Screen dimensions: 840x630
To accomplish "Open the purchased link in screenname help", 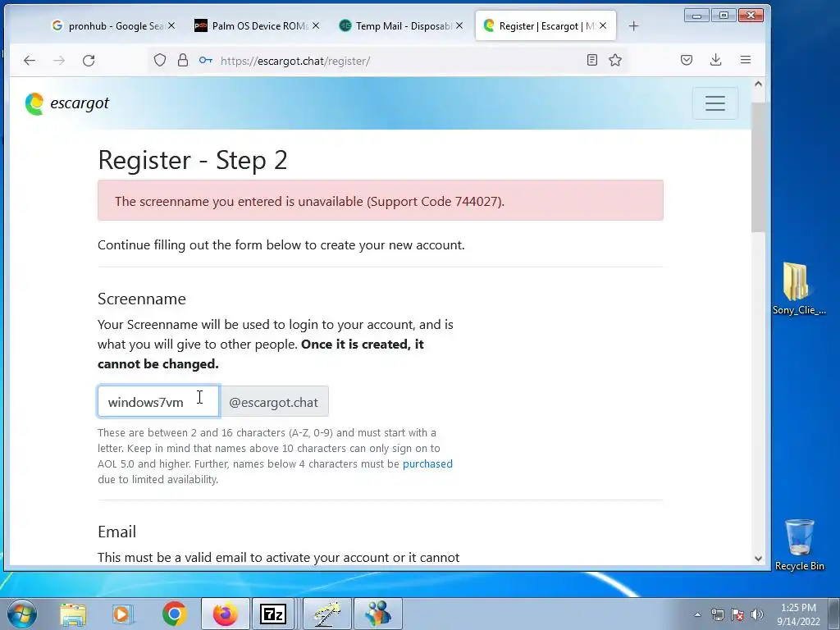I will 427,463.
